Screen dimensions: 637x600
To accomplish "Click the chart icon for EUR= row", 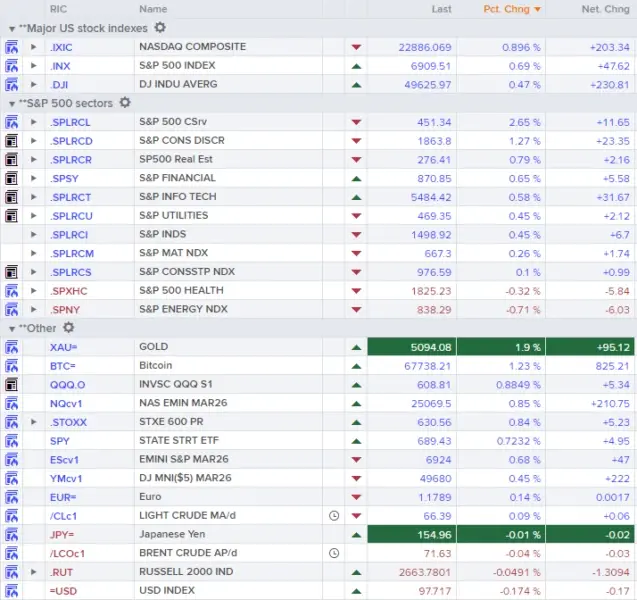I will click(x=11, y=497).
